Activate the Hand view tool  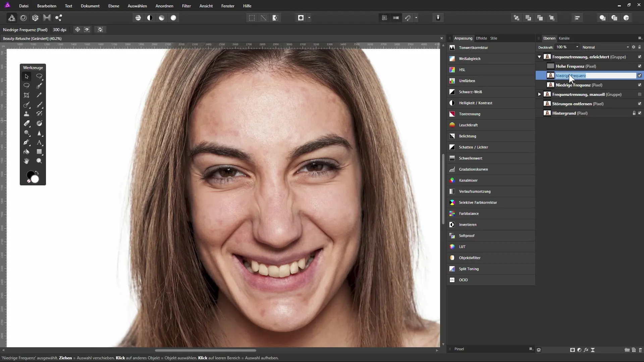click(26, 161)
